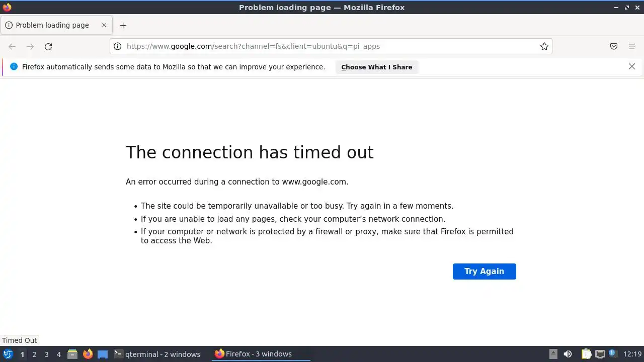Switch to virtual desktop 1
The width and height of the screenshot is (644, 362).
[22, 354]
